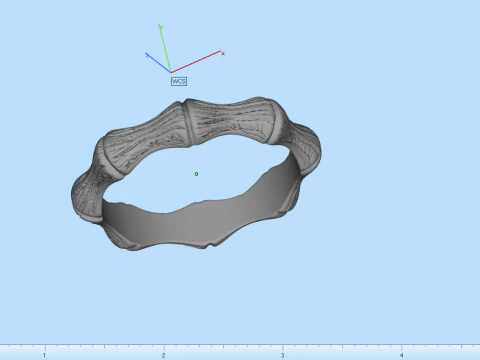Click the green Y axis of the WCS triad
Viewport: 480px width, 360px height.
pos(165,49)
